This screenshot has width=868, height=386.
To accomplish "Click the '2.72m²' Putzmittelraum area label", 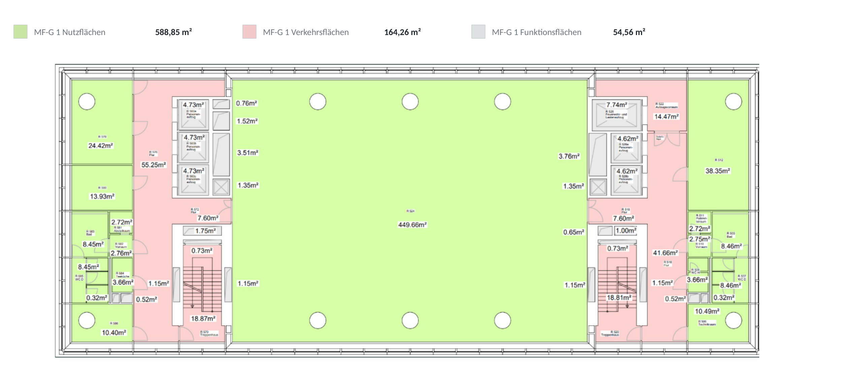I will point(700,229).
